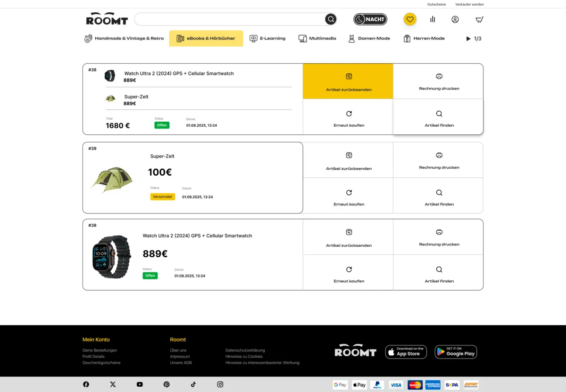Click the search magnifier button
This screenshot has height=392, width=566.
coord(331,19)
